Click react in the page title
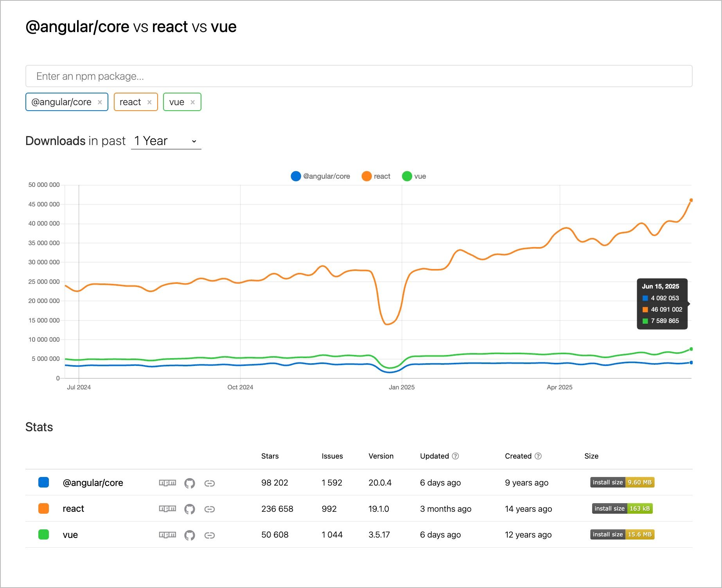This screenshot has width=722, height=588. pyautogui.click(x=170, y=27)
